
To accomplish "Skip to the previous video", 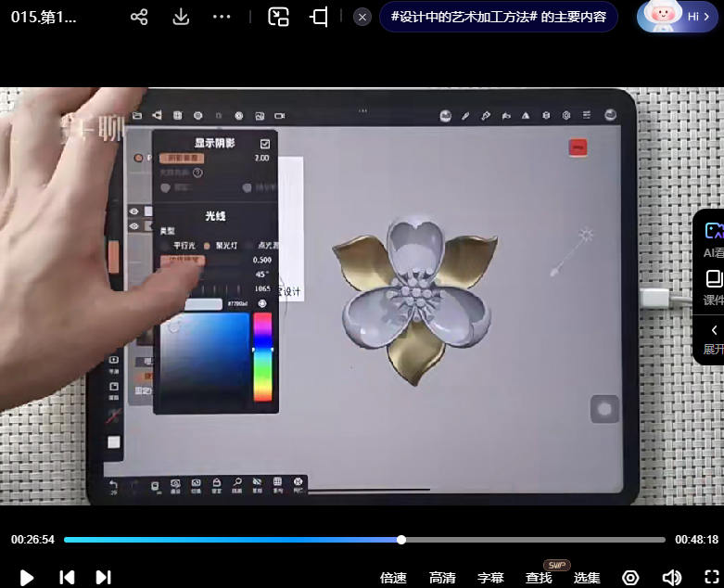I will click(x=67, y=577).
